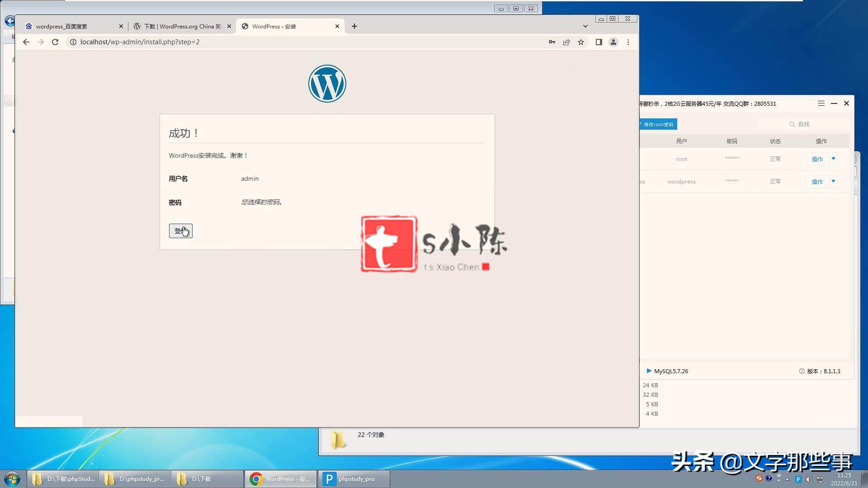Image resolution: width=868 pixels, height=488 pixels.
Task: Open the key/password manager icon in address bar
Action: pos(552,42)
